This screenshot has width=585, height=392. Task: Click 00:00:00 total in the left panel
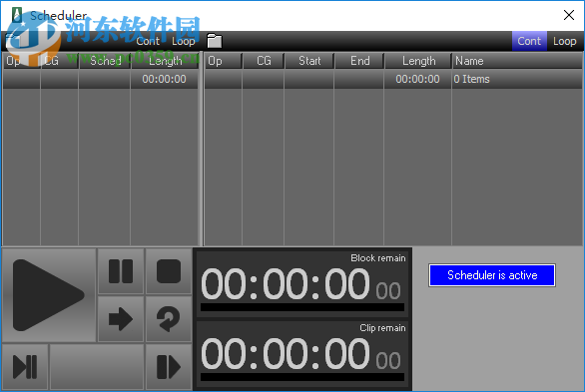pos(164,79)
